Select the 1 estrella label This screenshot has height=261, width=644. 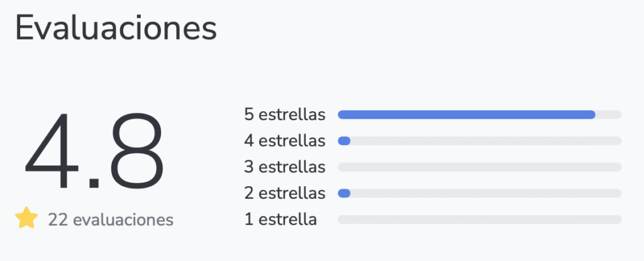280,219
